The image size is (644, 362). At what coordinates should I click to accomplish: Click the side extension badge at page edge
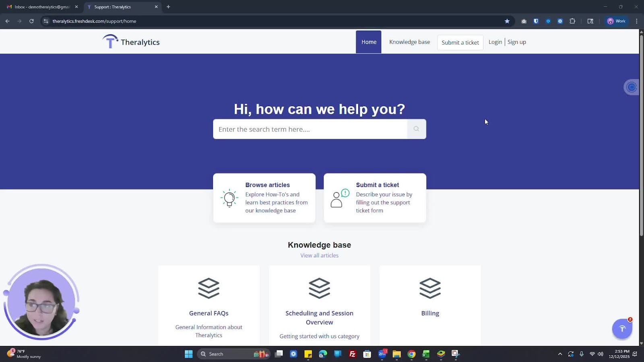coord(631,87)
